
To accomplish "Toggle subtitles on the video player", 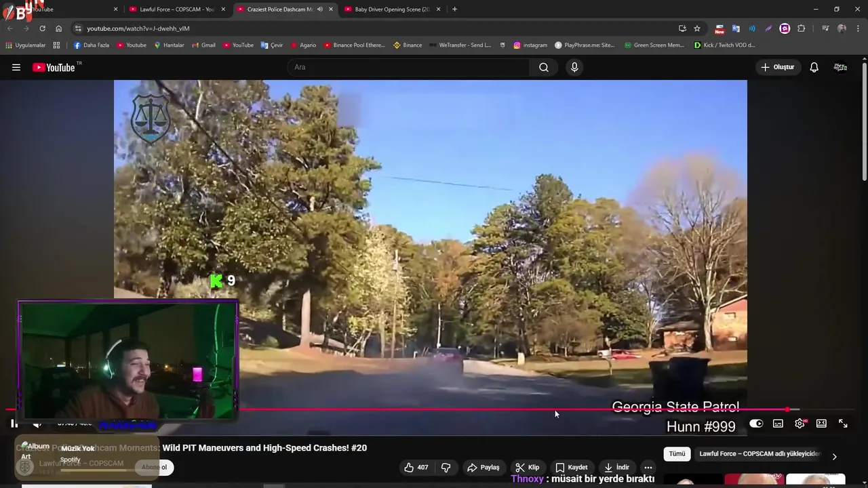I will coord(778,424).
